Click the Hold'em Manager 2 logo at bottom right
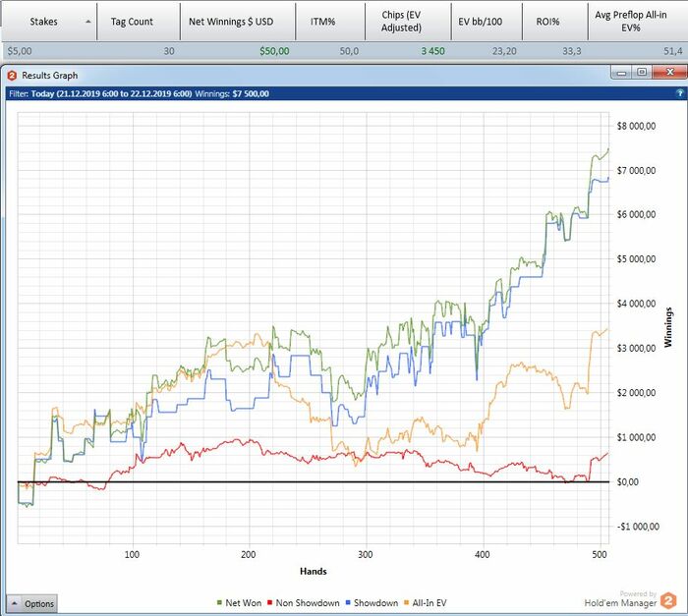The width and height of the screenshot is (688, 616). (x=668, y=600)
